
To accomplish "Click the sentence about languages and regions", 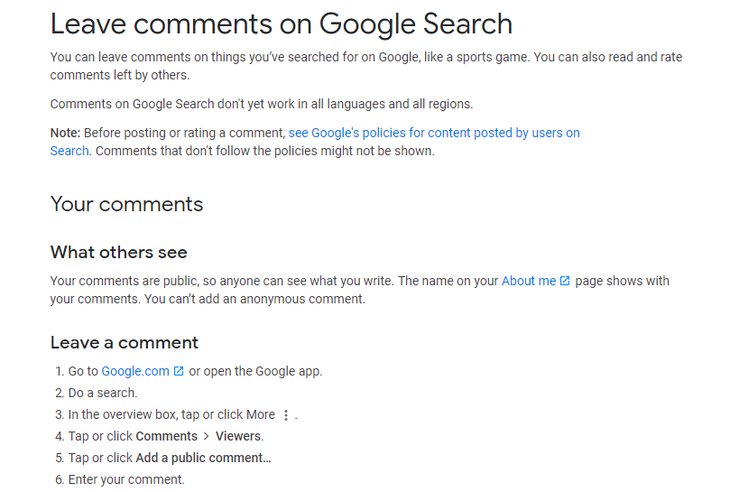I will click(x=262, y=104).
